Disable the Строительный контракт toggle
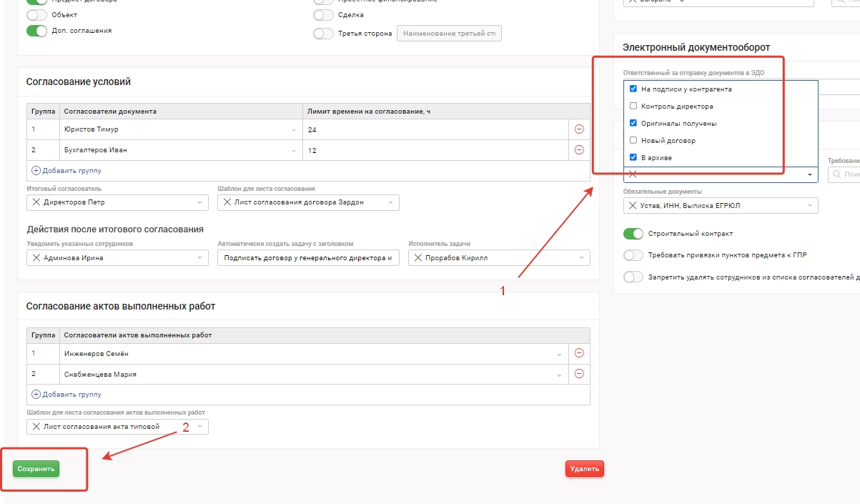 click(x=633, y=234)
